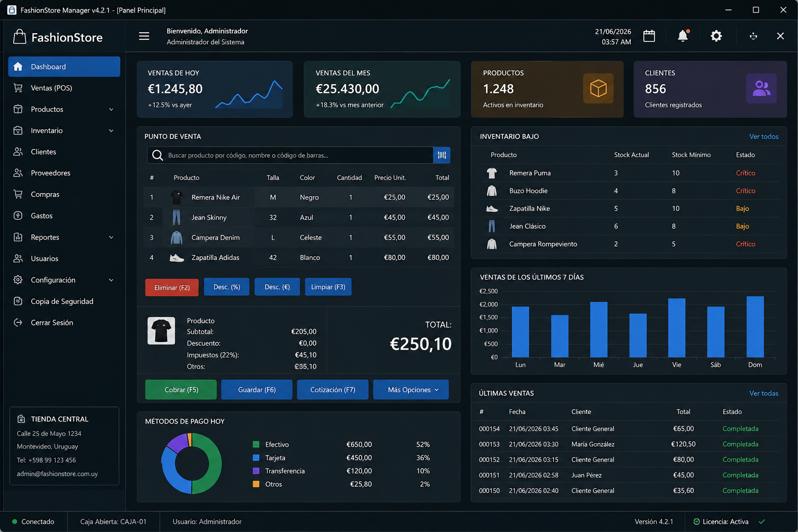This screenshot has height=532, width=798.
Task: Click the Vie bar in sales chart
Action: click(x=676, y=328)
